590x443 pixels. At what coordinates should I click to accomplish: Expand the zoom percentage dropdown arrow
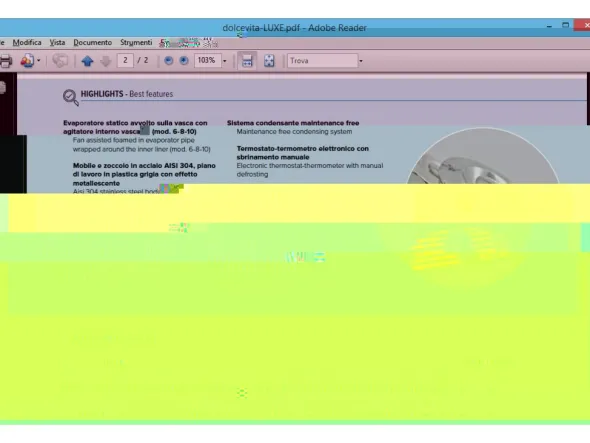225,61
